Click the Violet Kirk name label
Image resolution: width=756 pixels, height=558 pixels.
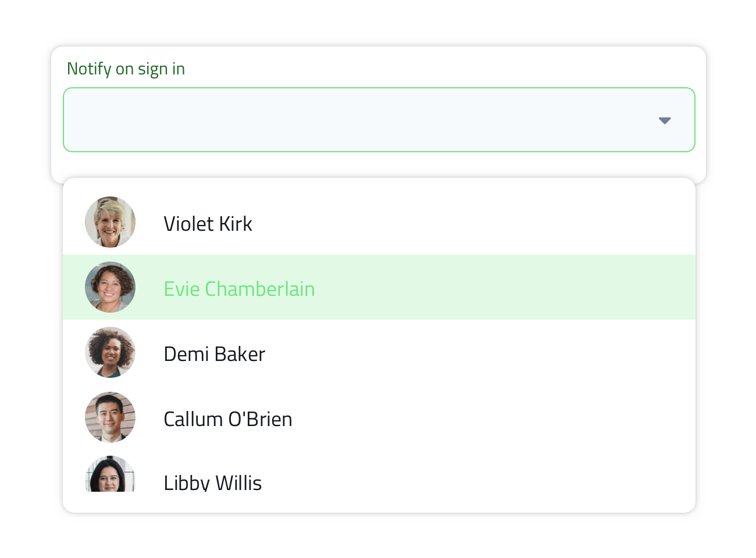[208, 224]
